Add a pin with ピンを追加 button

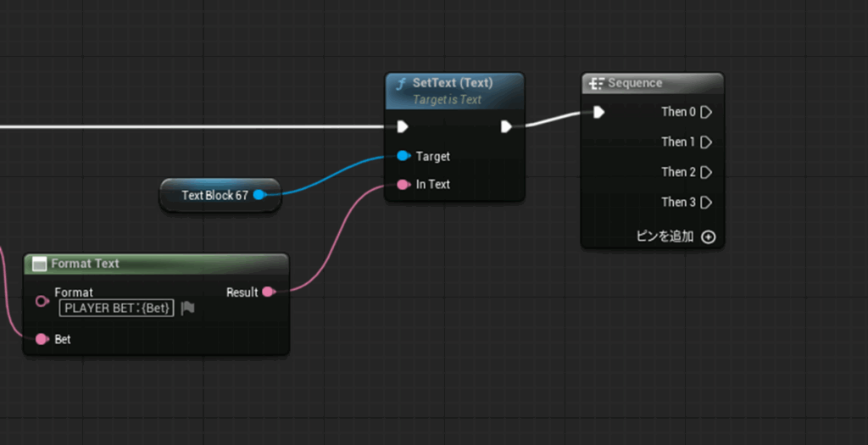(x=708, y=236)
